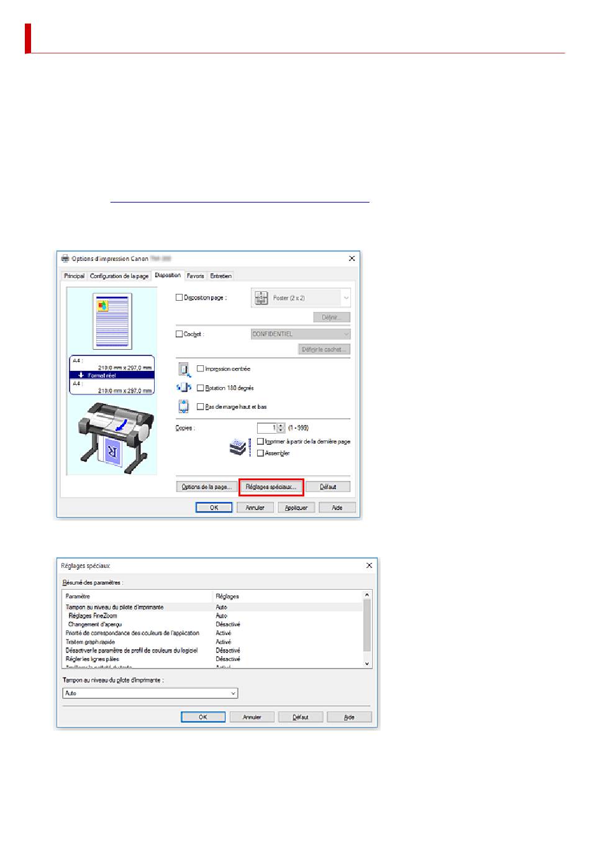Click Annuler in Réglages spéciaux dialog
Screen dimensions: 590x868
click(252, 718)
